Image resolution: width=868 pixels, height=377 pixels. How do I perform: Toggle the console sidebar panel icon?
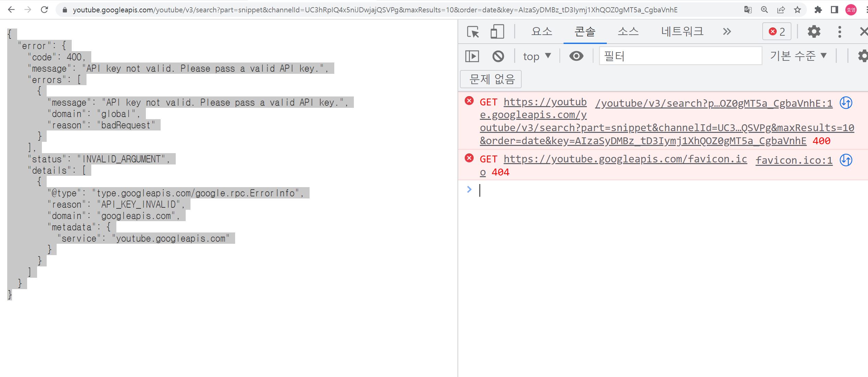[x=472, y=56]
